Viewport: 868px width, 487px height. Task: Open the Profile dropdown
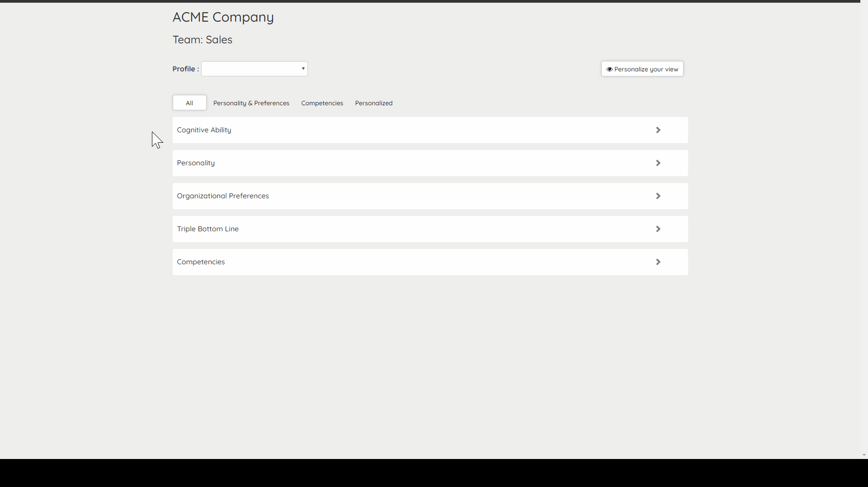pos(255,69)
